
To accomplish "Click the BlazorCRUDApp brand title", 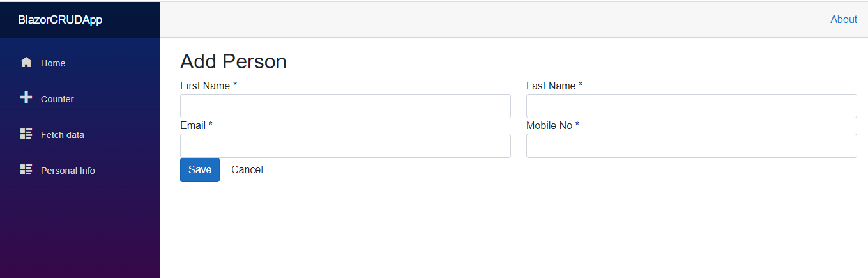I will point(60,20).
